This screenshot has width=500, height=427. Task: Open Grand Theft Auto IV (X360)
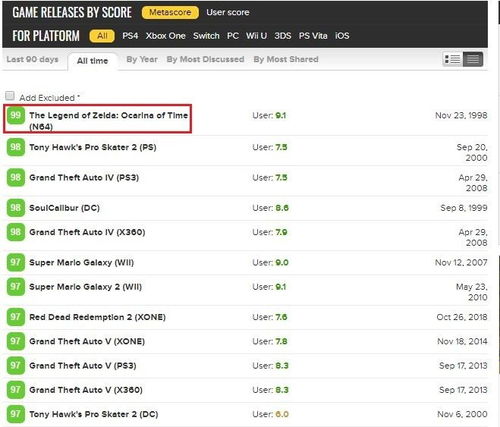tap(87, 232)
